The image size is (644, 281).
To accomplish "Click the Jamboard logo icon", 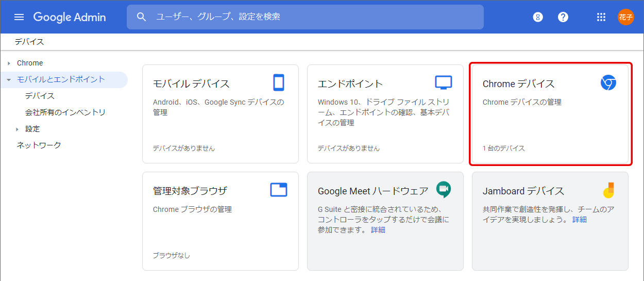I will coord(608,190).
